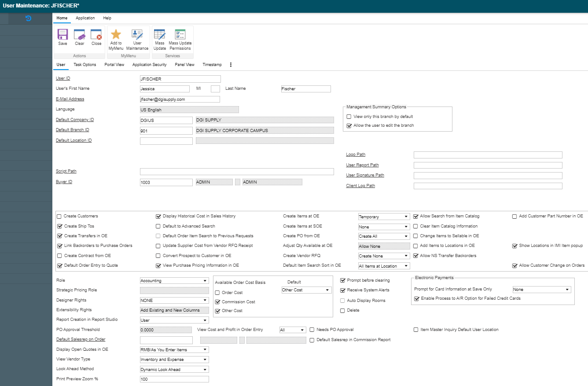The height and width of the screenshot is (386, 588).
Task: Switch to the Application Security tab
Action: [x=149, y=65]
